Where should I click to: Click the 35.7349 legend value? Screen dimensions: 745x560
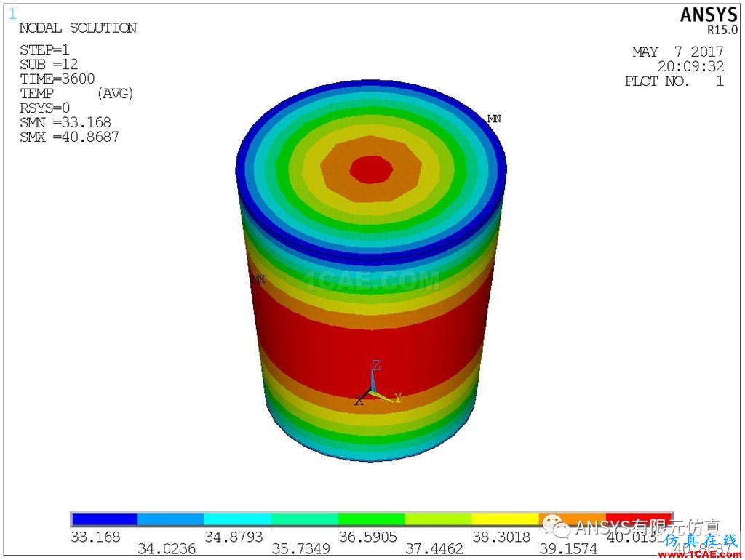300,549
